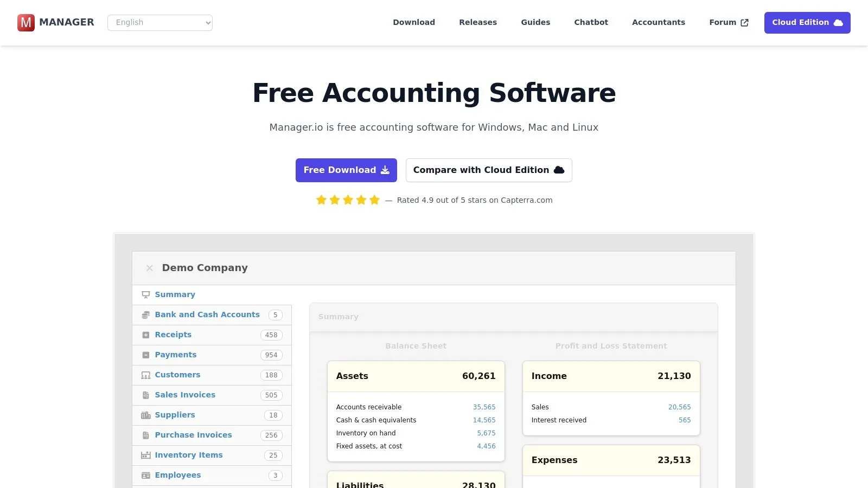Open the Releases menu item
The width and height of the screenshot is (868, 488).
[478, 22]
